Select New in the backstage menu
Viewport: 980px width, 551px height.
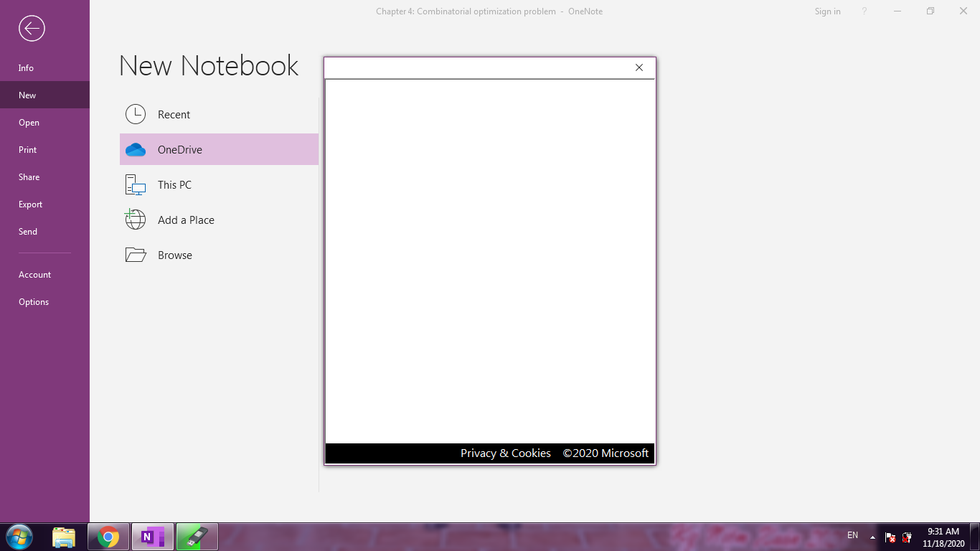point(44,95)
